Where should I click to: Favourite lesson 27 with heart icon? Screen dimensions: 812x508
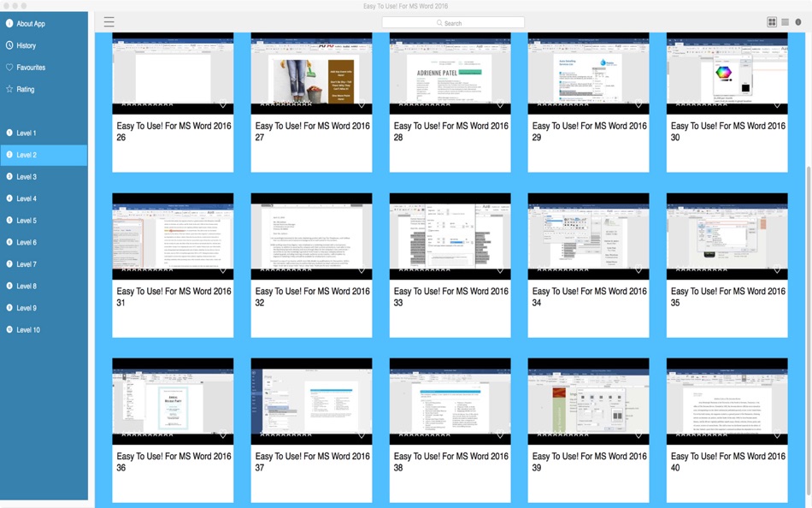(362, 104)
